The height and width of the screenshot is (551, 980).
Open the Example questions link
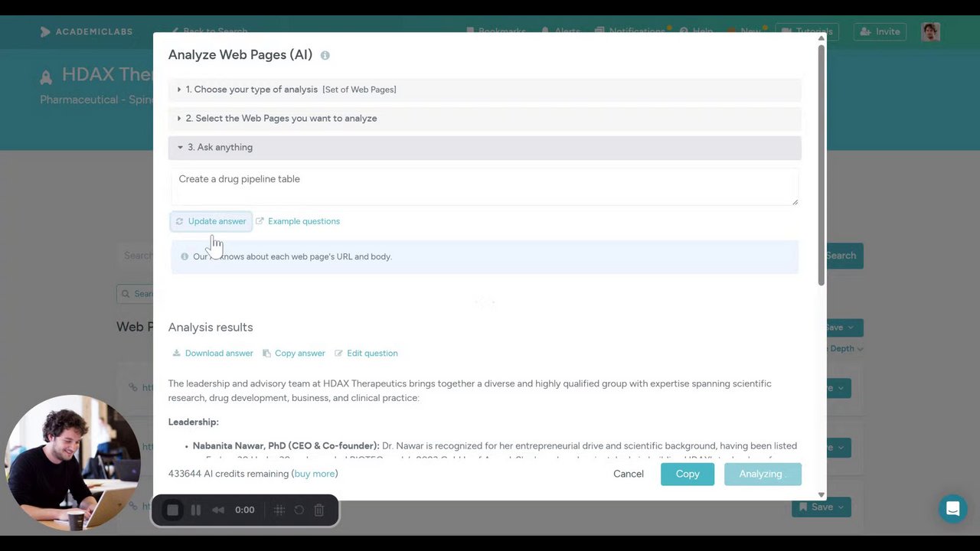298,221
